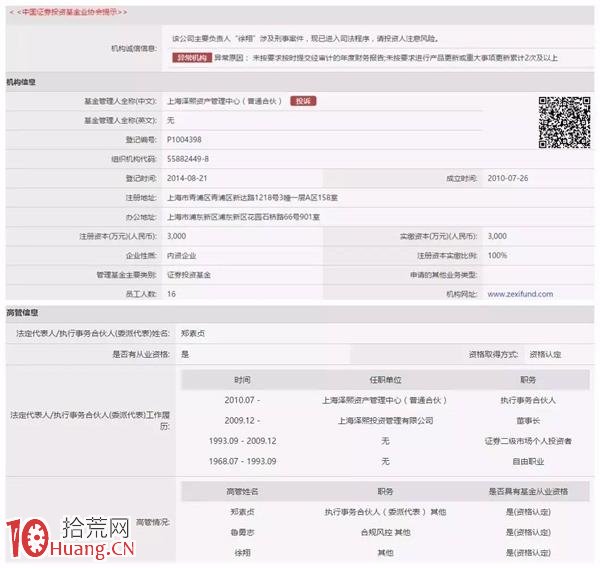Click the 机构信息 section header

pos(21,82)
